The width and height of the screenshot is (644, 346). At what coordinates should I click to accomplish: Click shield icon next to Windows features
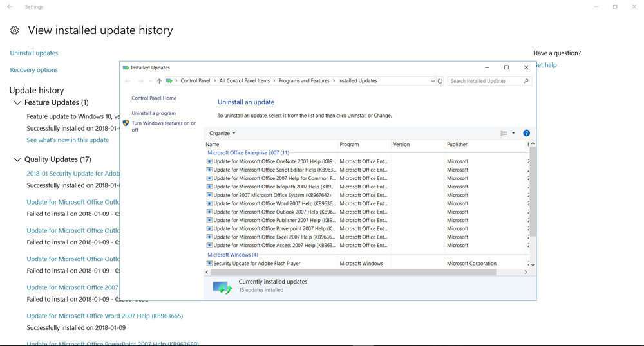126,123
